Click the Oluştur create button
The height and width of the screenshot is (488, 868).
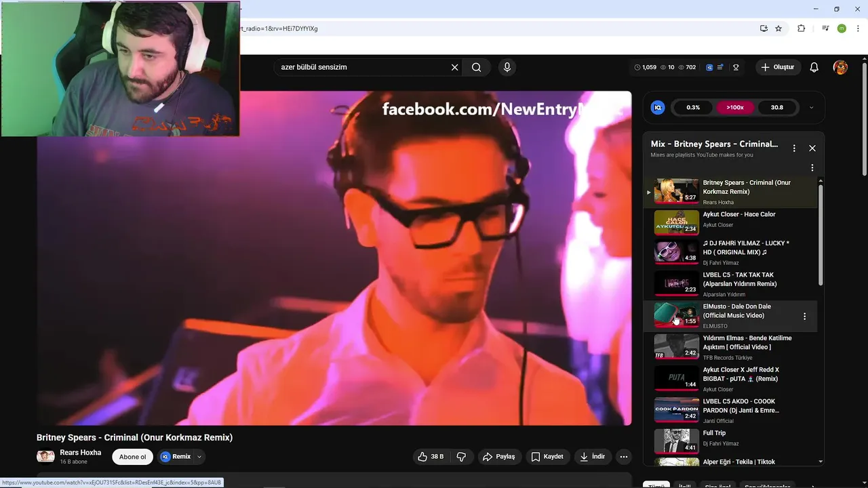coord(778,67)
